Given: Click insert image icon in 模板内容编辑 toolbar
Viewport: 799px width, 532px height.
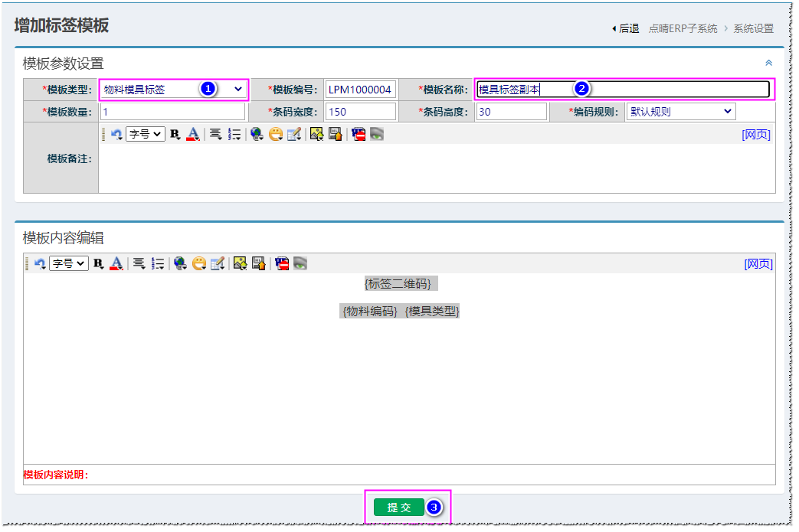Looking at the screenshot, I should pos(240,263).
